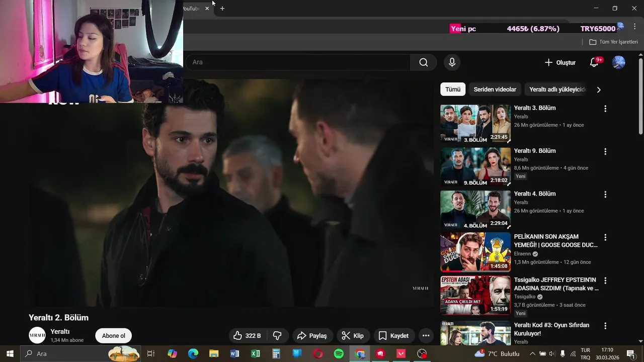Click the Elraenn channel name
644x362 pixels.
(522, 254)
